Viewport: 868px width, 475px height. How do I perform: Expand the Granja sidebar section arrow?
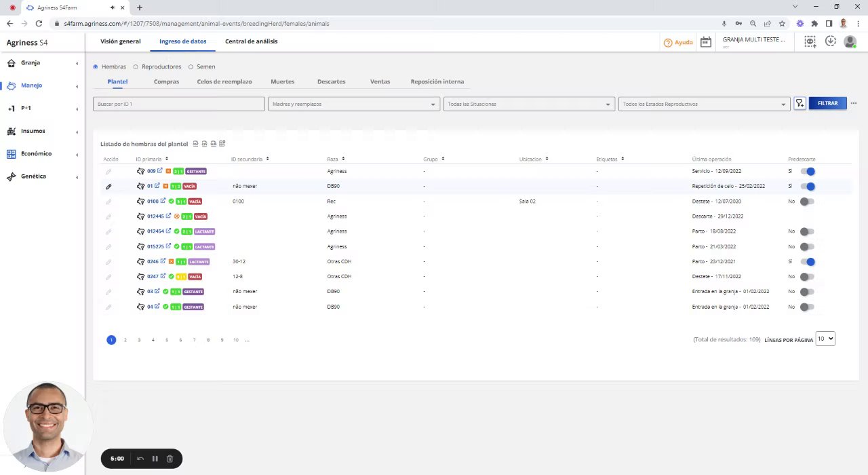(x=77, y=63)
